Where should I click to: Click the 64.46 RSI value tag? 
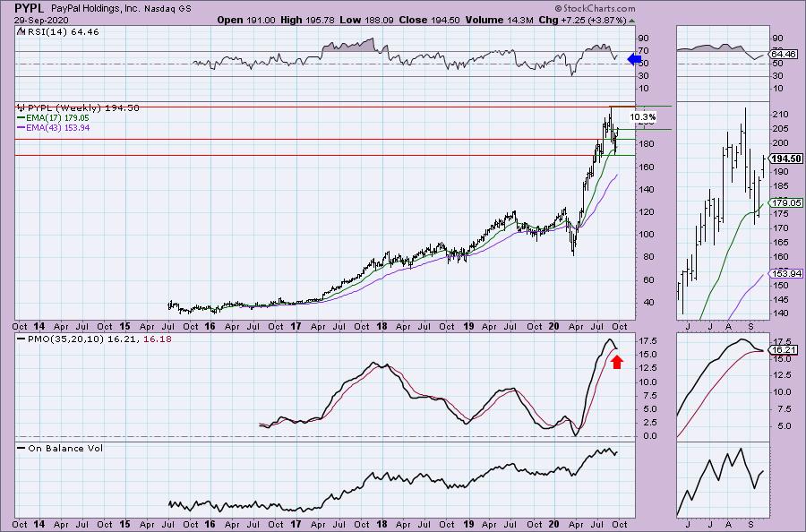click(784, 54)
